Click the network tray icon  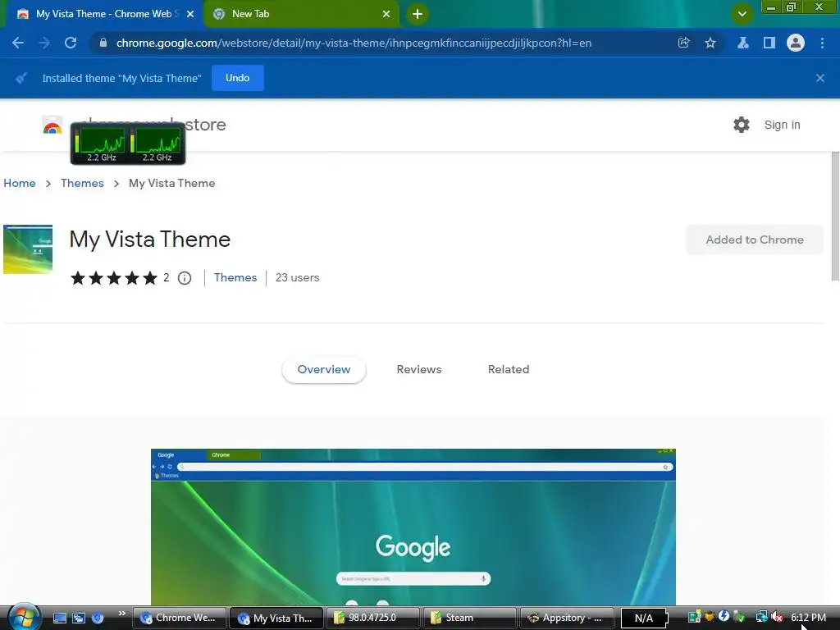click(x=761, y=618)
